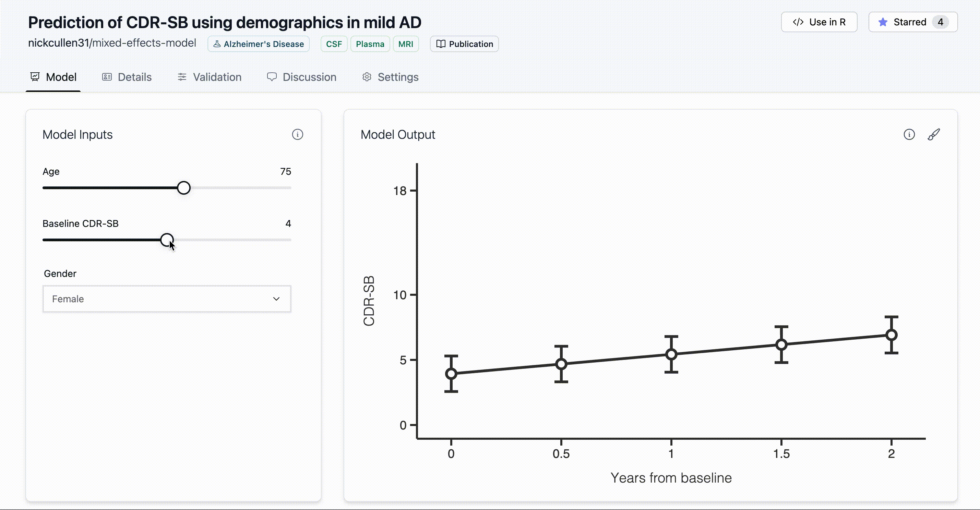980x510 pixels.
Task: Open the Validation tab
Action: 209,77
